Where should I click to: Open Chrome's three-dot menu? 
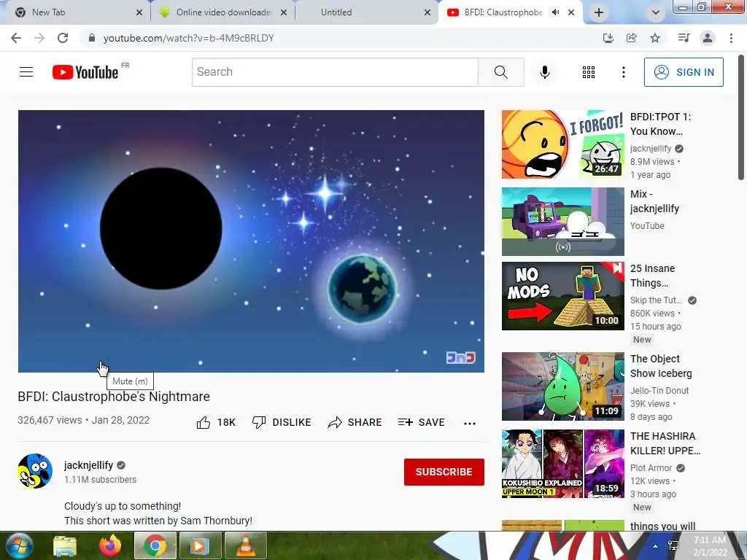[731, 38]
